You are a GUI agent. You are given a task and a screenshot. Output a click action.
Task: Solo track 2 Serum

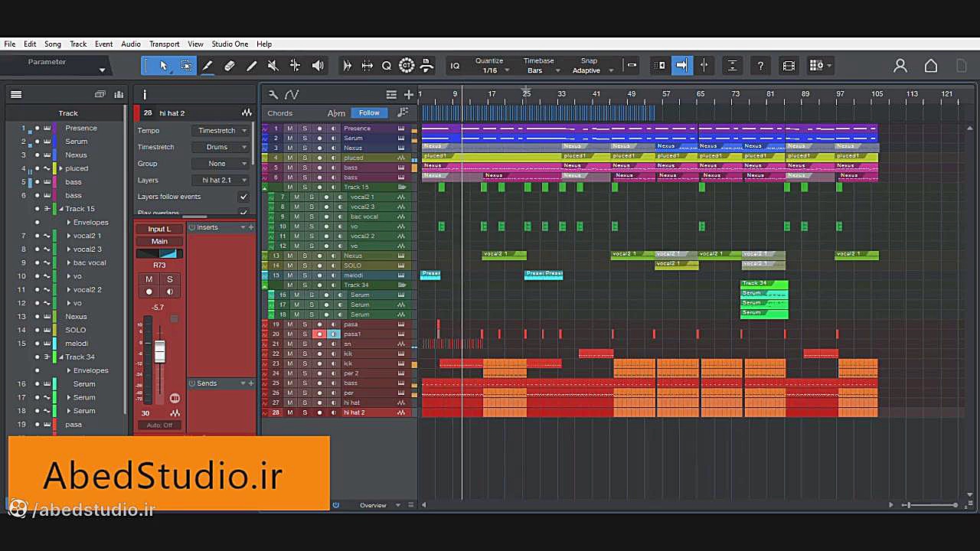point(305,139)
